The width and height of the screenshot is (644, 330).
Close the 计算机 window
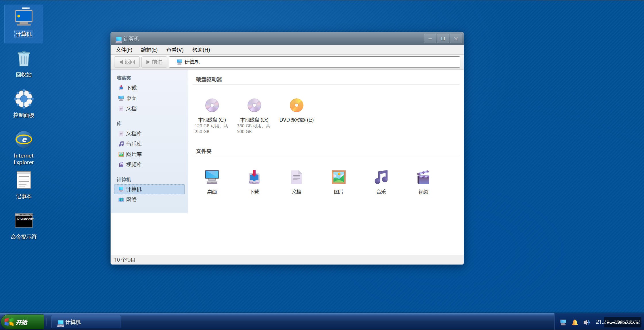[456, 39]
